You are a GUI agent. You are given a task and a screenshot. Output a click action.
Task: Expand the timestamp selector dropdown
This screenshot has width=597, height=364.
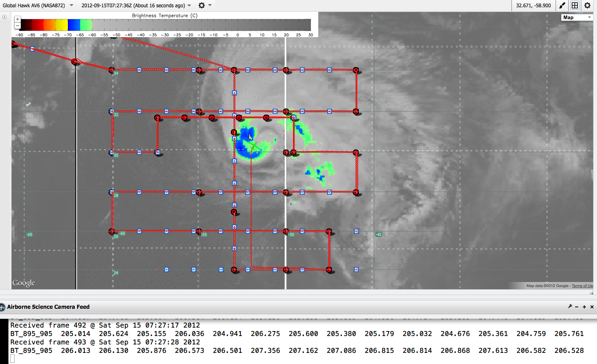(189, 5)
